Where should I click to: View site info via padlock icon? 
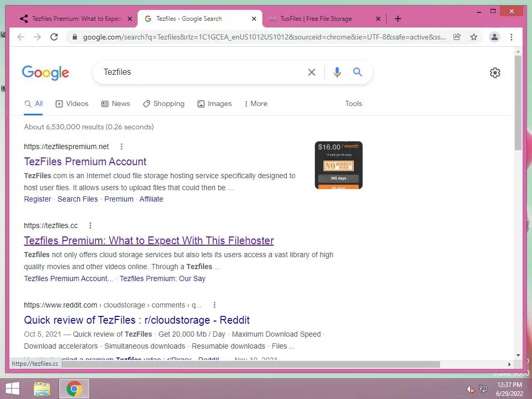(75, 37)
